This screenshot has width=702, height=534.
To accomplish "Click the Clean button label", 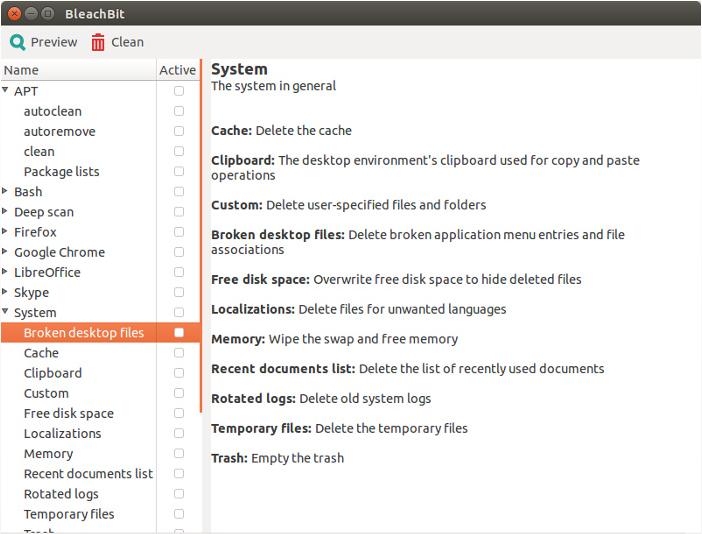I will (x=128, y=42).
